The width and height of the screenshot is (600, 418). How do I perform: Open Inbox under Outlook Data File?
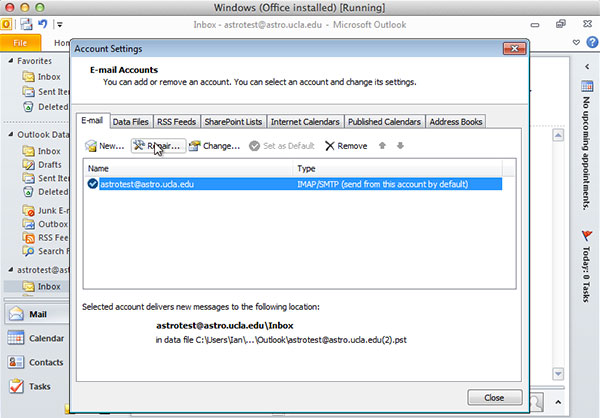click(x=41, y=151)
